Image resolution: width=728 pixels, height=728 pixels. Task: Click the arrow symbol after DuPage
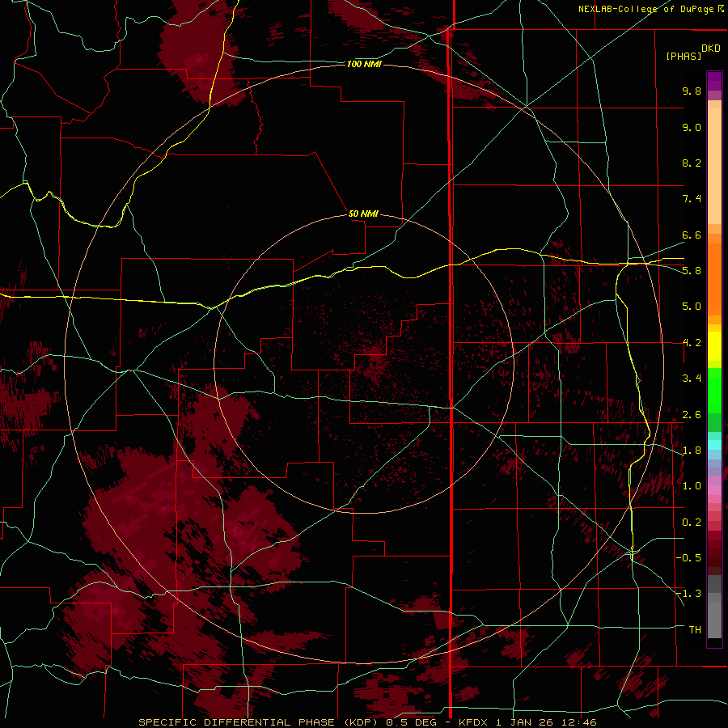(x=721, y=9)
